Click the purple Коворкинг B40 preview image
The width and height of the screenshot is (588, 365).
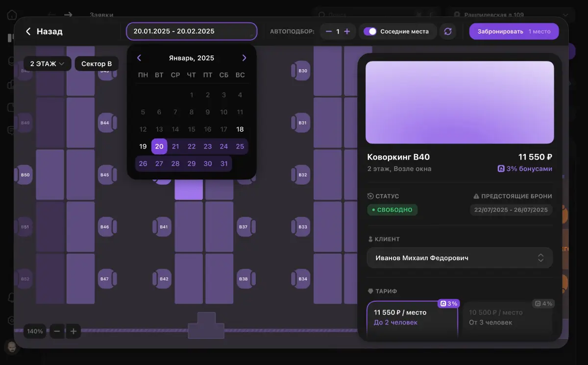pyautogui.click(x=460, y=102)
